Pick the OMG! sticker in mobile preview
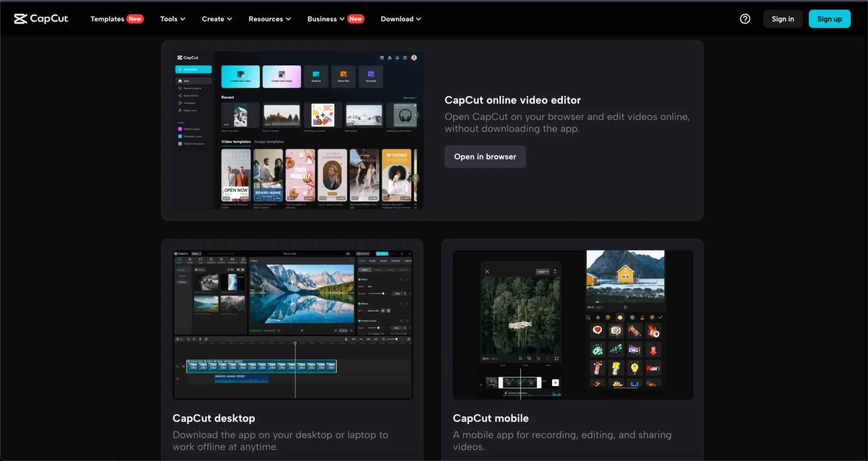Image resolution: width=868 pixels, height=461 pixels. [x=634, y=349]
